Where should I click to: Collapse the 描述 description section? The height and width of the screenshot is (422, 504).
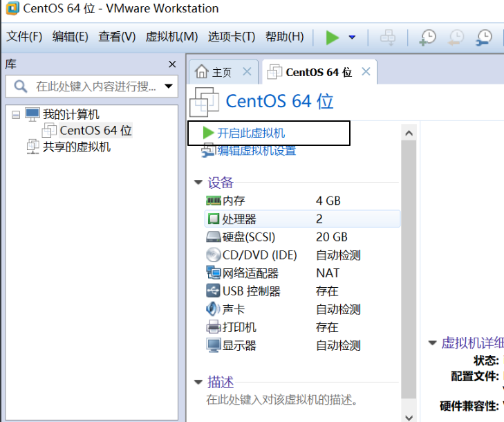(198, 382)
